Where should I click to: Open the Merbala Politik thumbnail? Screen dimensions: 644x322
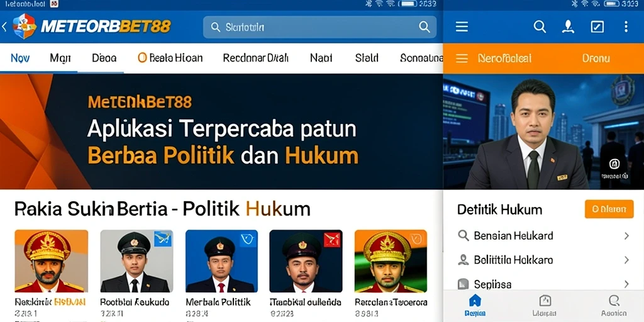tap(222, 261)
